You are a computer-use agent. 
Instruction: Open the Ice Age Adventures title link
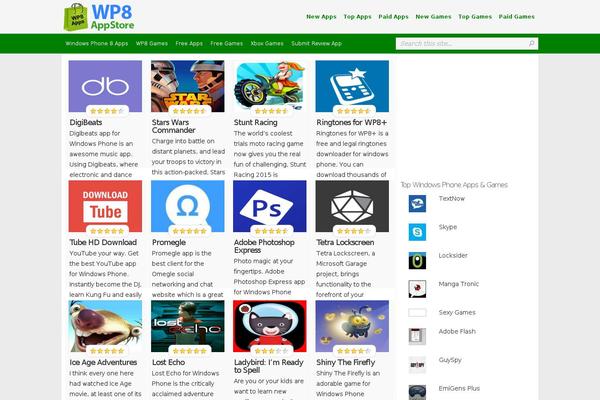point(103,362)
